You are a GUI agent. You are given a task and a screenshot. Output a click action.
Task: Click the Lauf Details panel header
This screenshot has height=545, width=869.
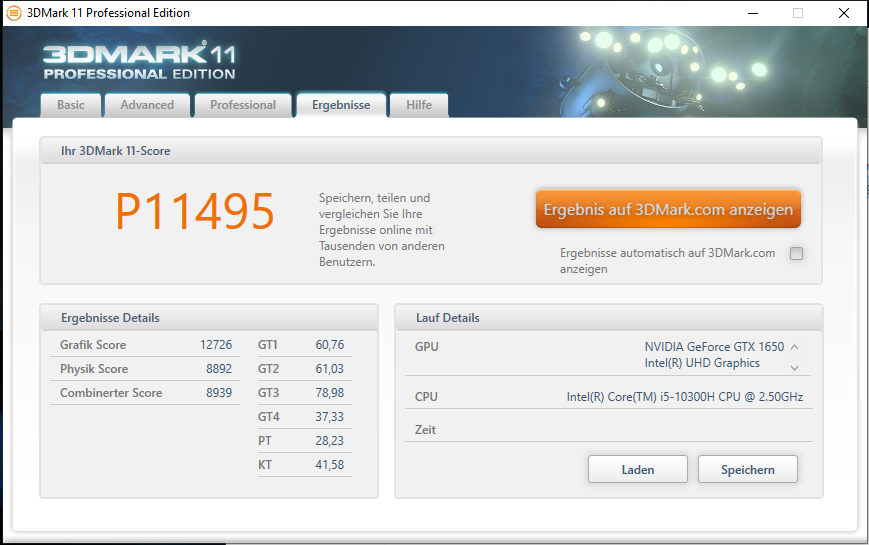pyautogui.click(x=609, y=318)
